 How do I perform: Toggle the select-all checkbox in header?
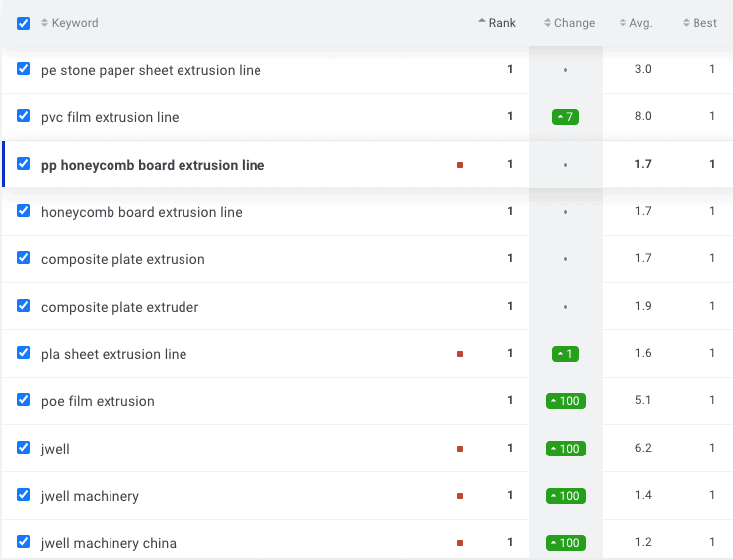click(x=24, y=23)
